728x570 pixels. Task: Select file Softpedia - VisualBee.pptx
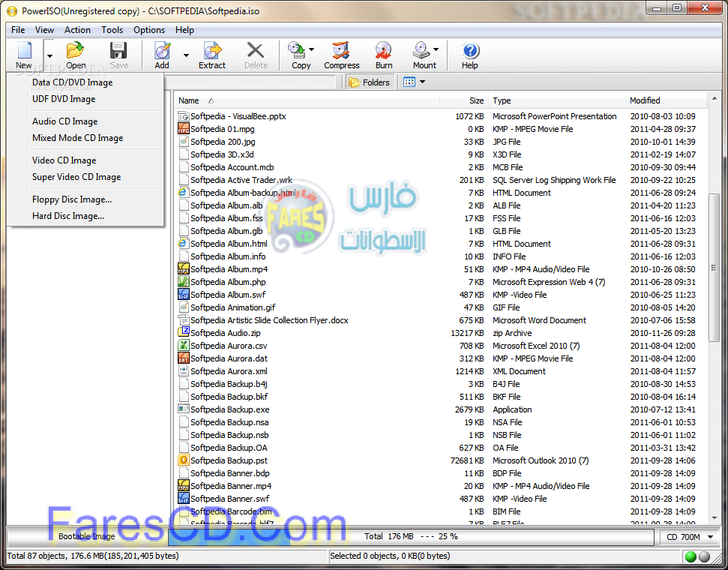click(x=238, y=116)
